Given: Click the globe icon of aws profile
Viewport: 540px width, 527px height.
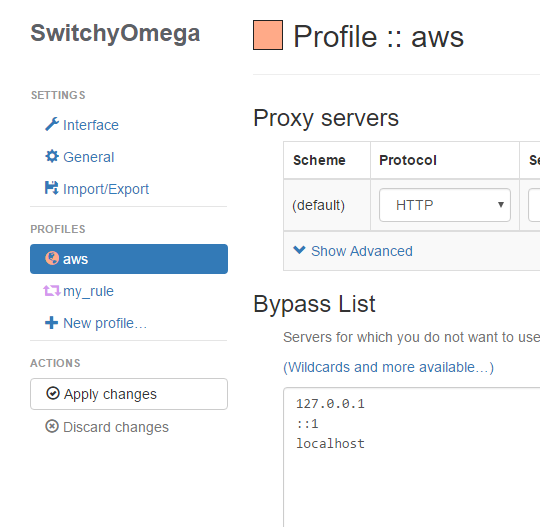Looking at the screenshot, I should (x=52, y=258).
